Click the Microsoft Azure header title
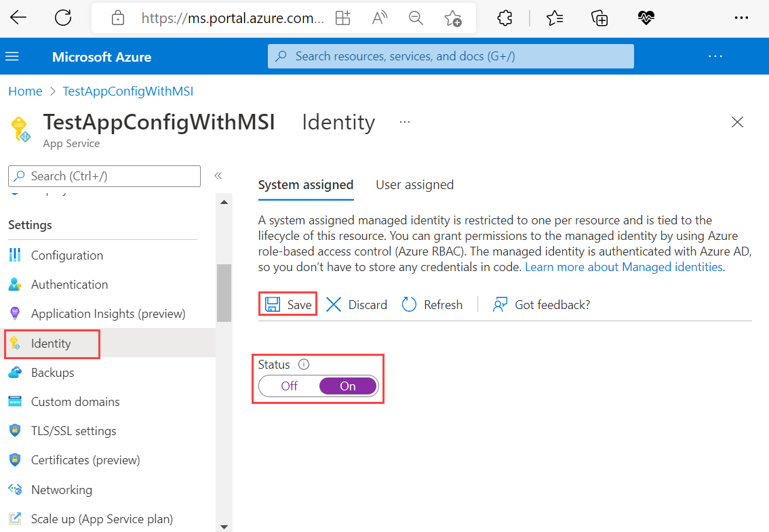 click(102, 57)
